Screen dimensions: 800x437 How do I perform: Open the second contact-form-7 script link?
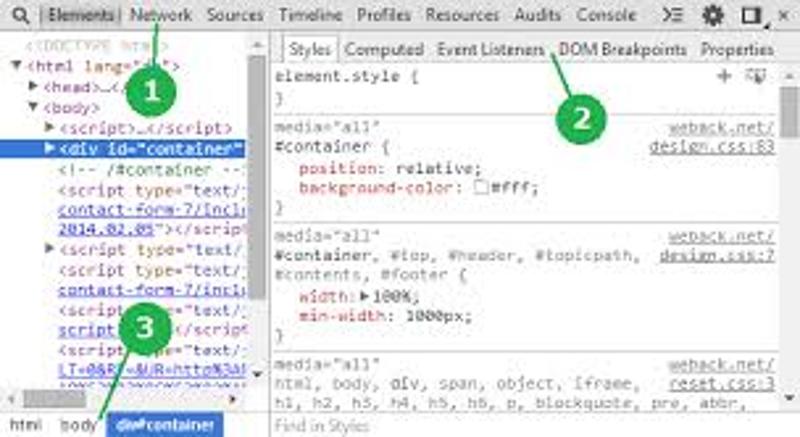click(x=152, y=290)
